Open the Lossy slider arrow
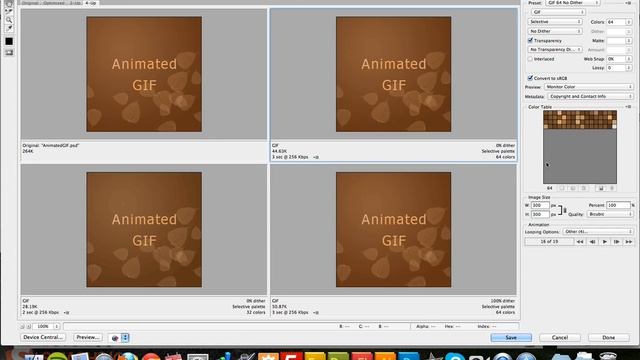 pos(629,68)
